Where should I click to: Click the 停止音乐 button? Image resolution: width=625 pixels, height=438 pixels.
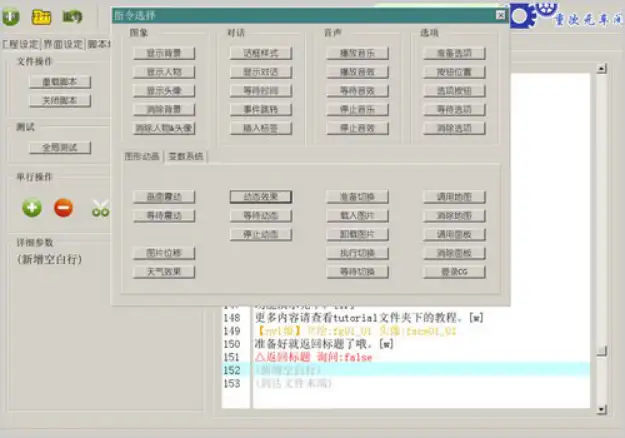click(x=358, y=110)
